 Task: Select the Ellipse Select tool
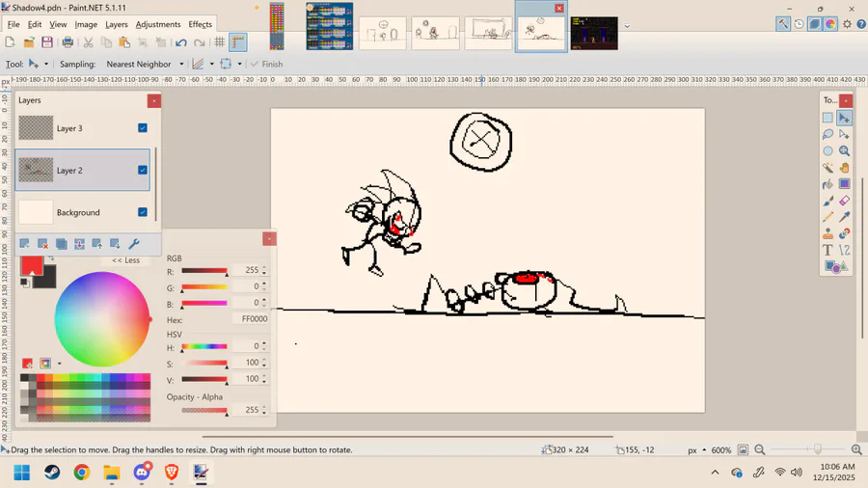pyautogui.click(x=827, y=151)
